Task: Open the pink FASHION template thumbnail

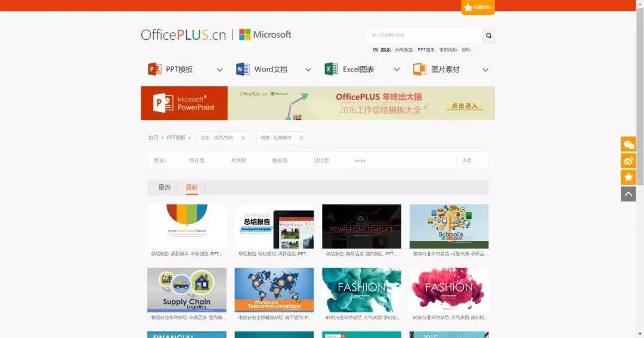Action: (449, 290)
